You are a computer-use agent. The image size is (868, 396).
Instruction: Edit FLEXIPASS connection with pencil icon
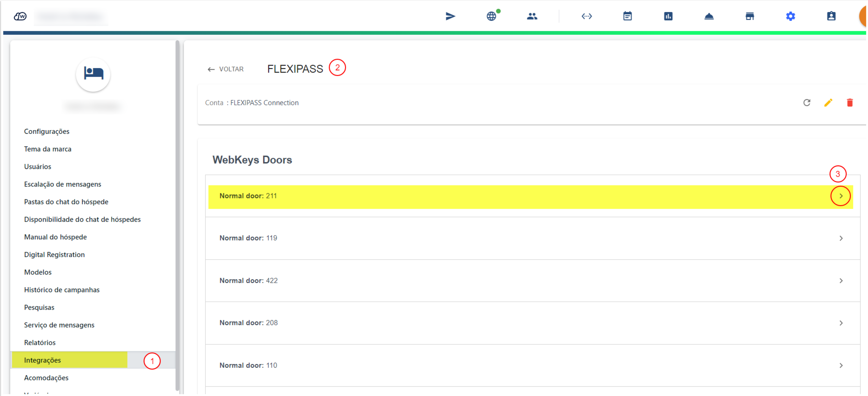pyautogui.click(x=828, y=102)
